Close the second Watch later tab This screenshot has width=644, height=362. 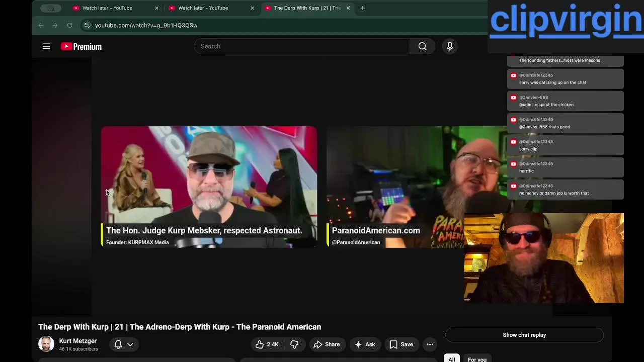tap(253, 8)
